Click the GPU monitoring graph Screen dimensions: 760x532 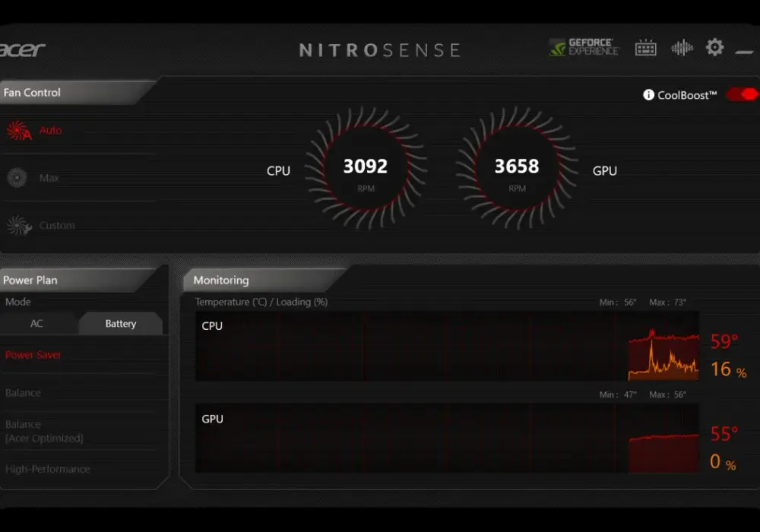click(x=447, y=438)
